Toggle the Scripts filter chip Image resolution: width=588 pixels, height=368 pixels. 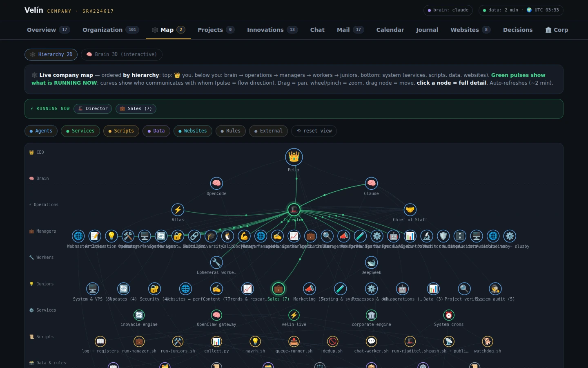click(x=121, y=131)
